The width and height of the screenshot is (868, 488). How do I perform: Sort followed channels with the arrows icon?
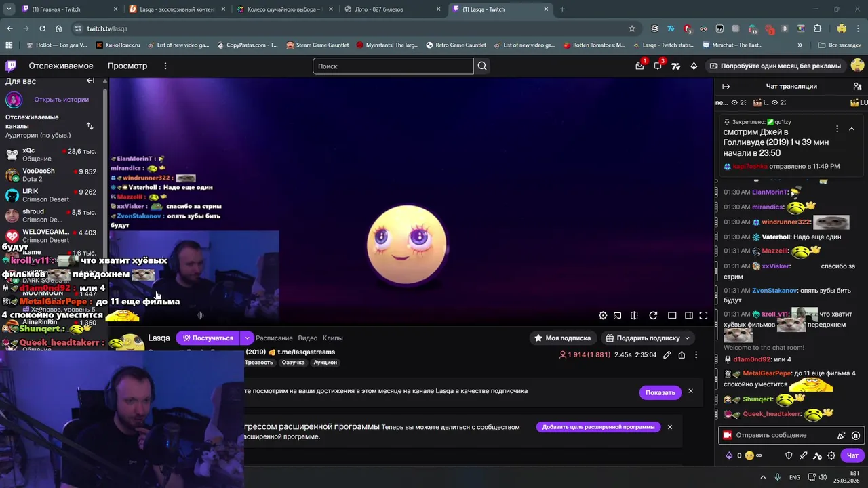click(x=90, y=126)
